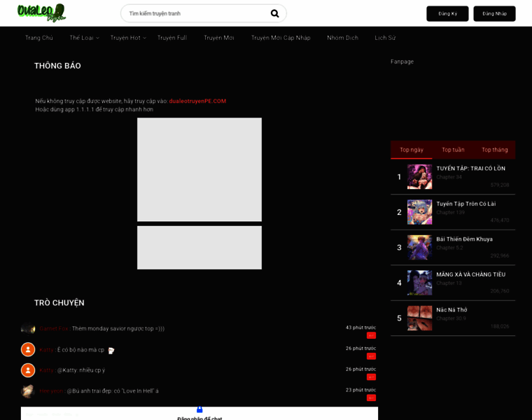Open thumbnail of MÃNG XÀ VÀ CHÀNG TIÊU
The image size is (532, 420).
(x=420, y=283)
